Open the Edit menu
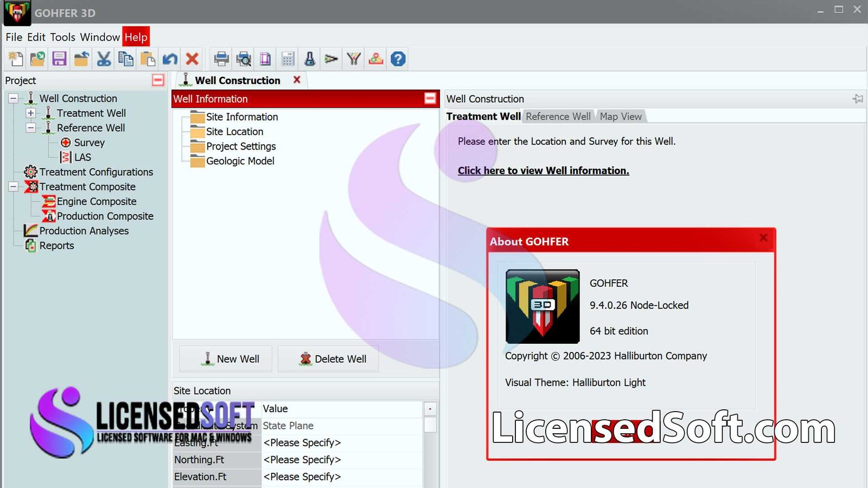 [x=36, y=37]
